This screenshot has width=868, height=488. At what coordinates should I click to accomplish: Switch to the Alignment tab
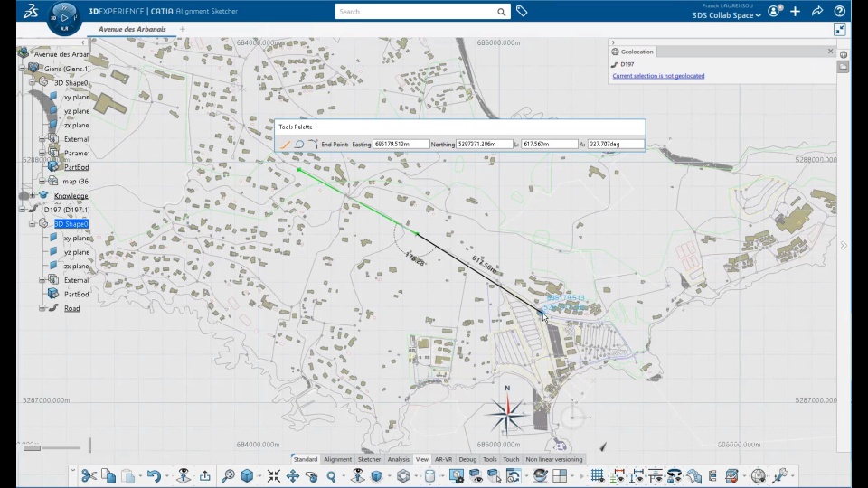point(337,459)
